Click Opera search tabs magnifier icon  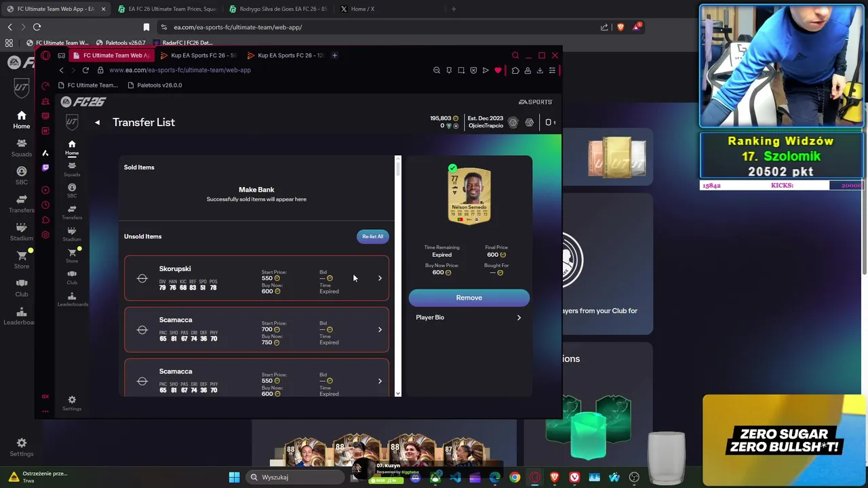[515, 56]
